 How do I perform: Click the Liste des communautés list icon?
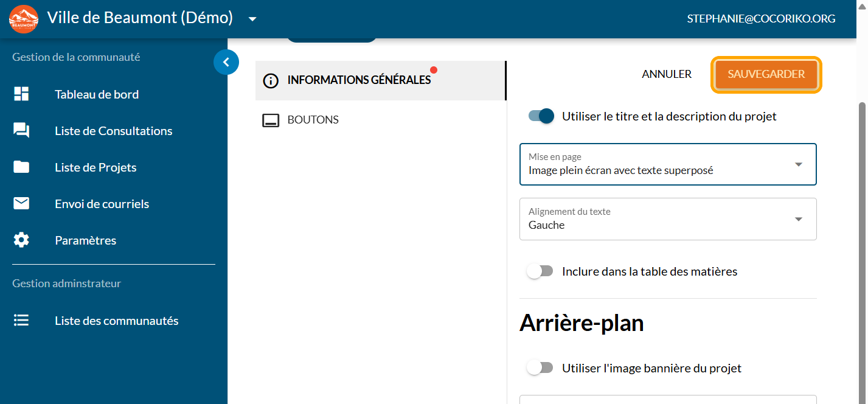coord(21,321)
